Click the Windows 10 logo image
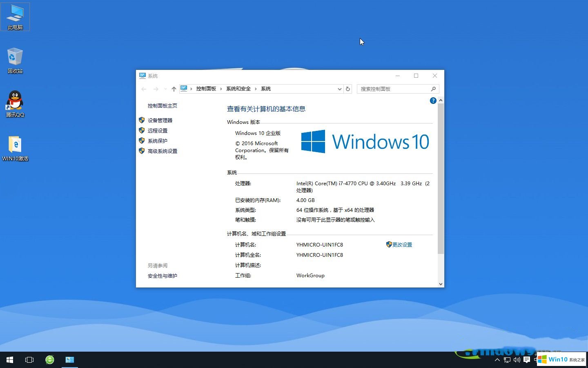The image size is (588, 368). coord(365,141)
